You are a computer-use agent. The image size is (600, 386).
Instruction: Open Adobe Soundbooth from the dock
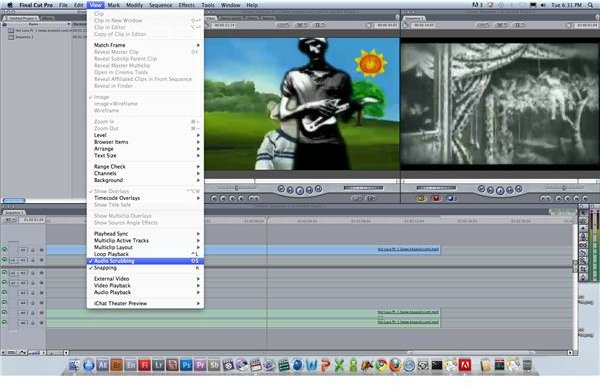pyautogui.click(x=214, y=365)
